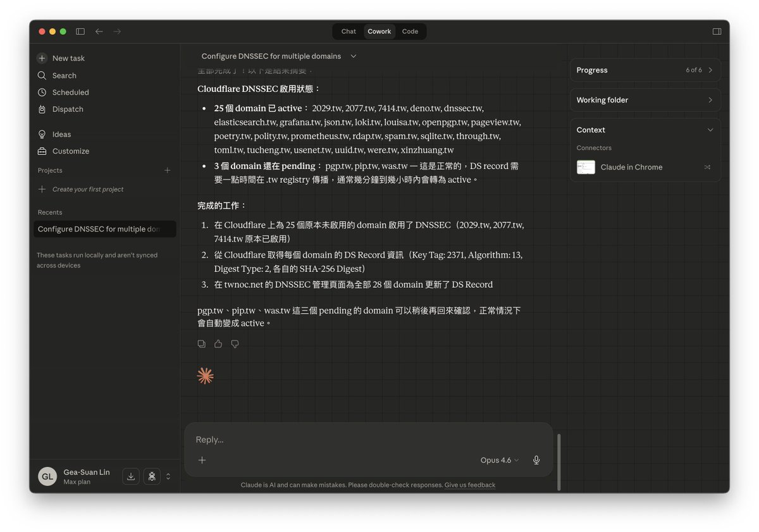Go forward with the right arrow
Image resolution: width=759 pixels, height=532 pixels.
click(x=117, y=32)
